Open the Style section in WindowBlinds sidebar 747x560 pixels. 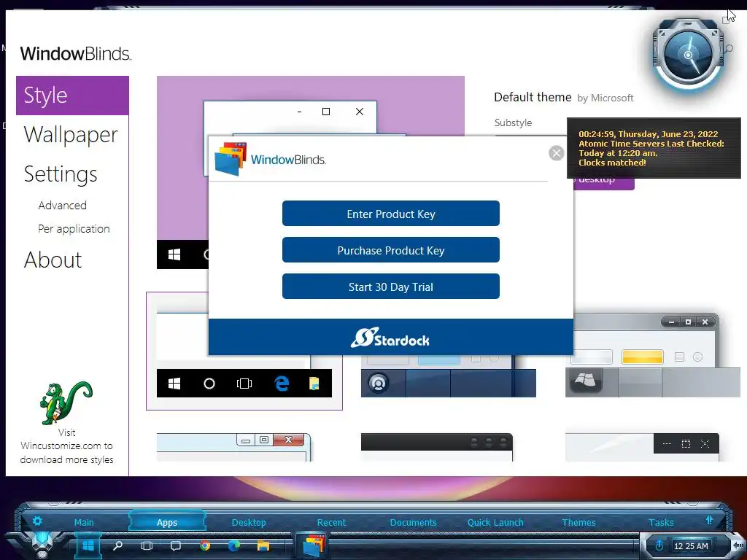72,96
